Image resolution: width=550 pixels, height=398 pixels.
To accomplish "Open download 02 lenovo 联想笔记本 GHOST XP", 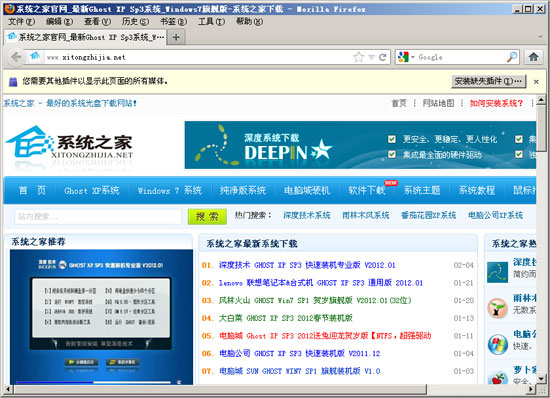I will point(321,283).
